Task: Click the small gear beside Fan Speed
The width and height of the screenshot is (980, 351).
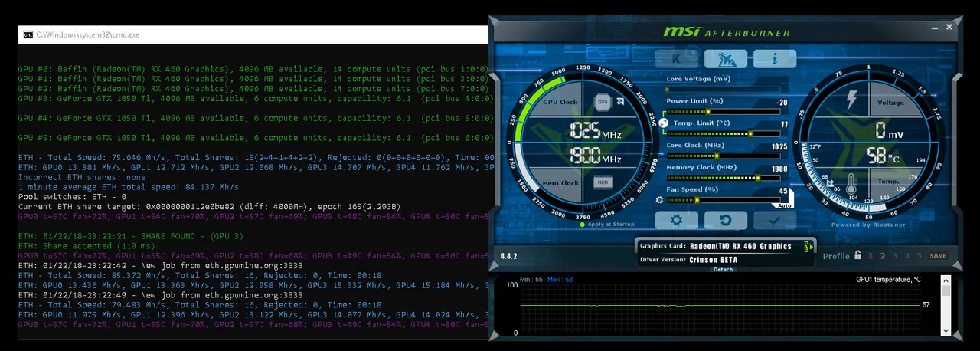Action: tap(660, 200)
